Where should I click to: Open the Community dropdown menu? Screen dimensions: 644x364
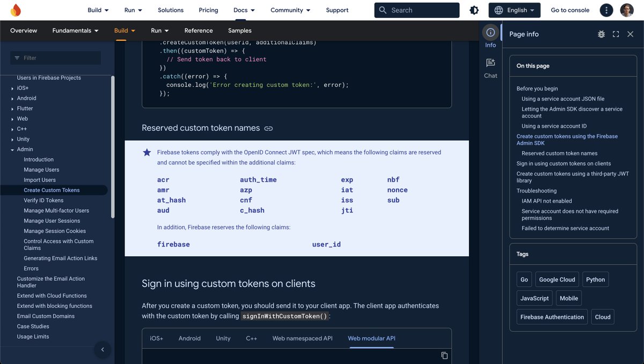point(290,10)
